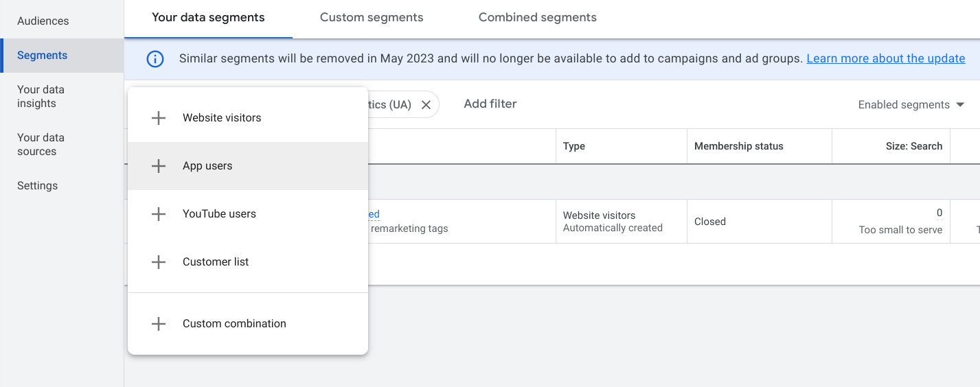Viewport: 980px width, 387px height.
Task: Click the plus icon beside YouTube users
Action: 159,214
